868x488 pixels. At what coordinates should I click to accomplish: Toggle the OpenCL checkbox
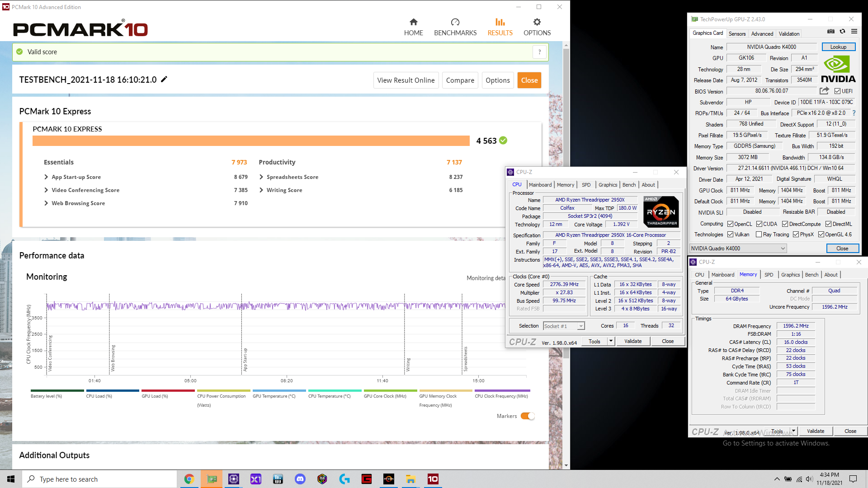pyautogui.click(x=730, y=224)
